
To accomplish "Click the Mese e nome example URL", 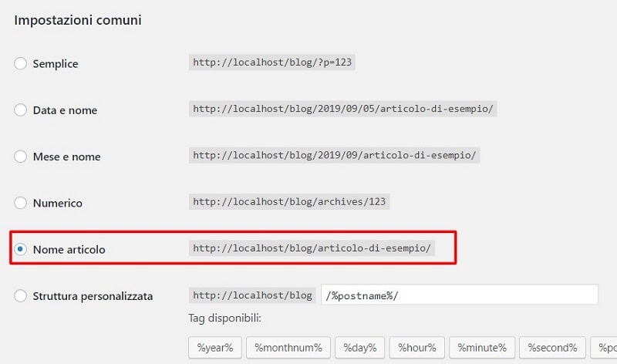I will [335, 156].
